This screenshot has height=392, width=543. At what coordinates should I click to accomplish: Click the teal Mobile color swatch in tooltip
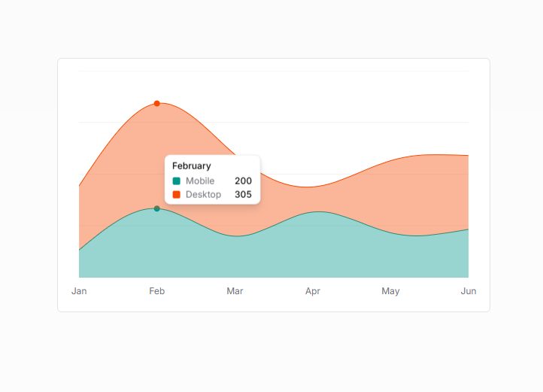176,181
